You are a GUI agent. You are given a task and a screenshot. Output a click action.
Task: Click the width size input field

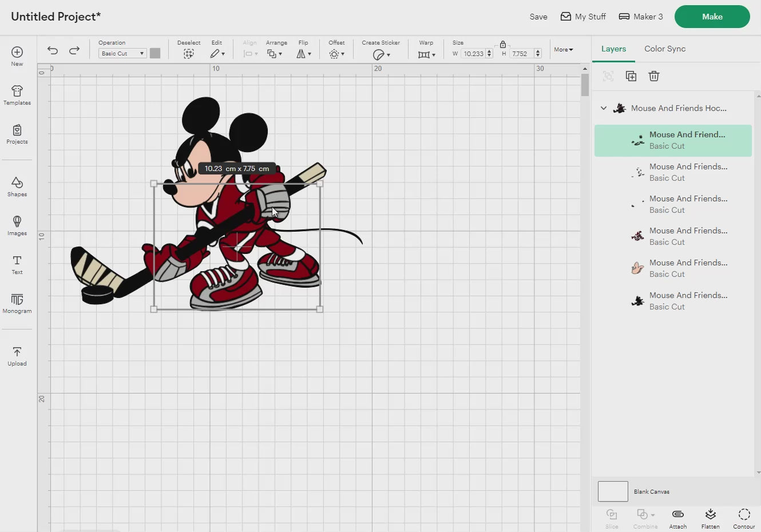point(473,54)
